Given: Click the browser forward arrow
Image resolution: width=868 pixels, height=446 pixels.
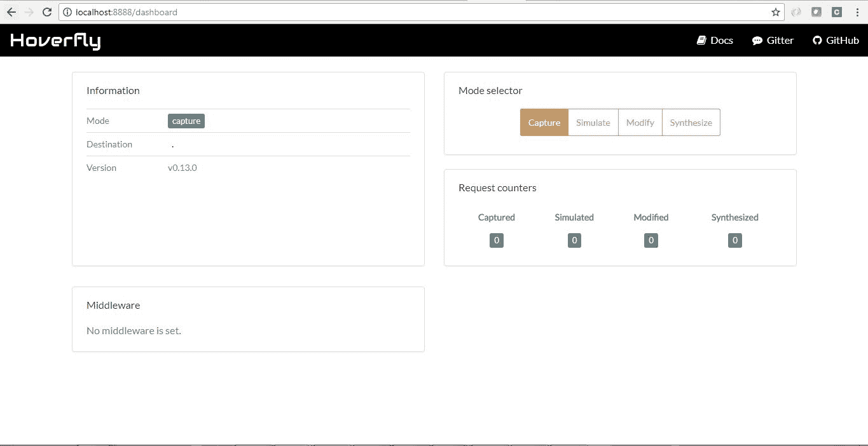Looking at the screenshot, I should click(x=29, y=12).
